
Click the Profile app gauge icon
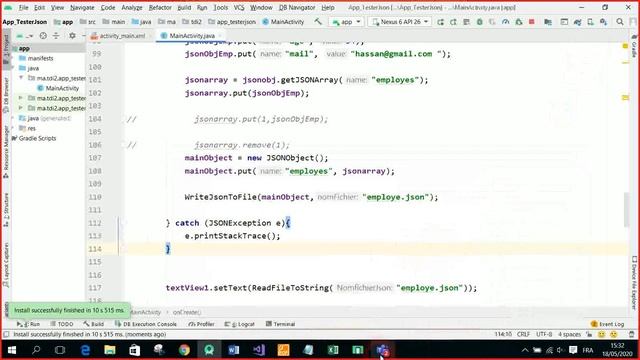point(505,22)
